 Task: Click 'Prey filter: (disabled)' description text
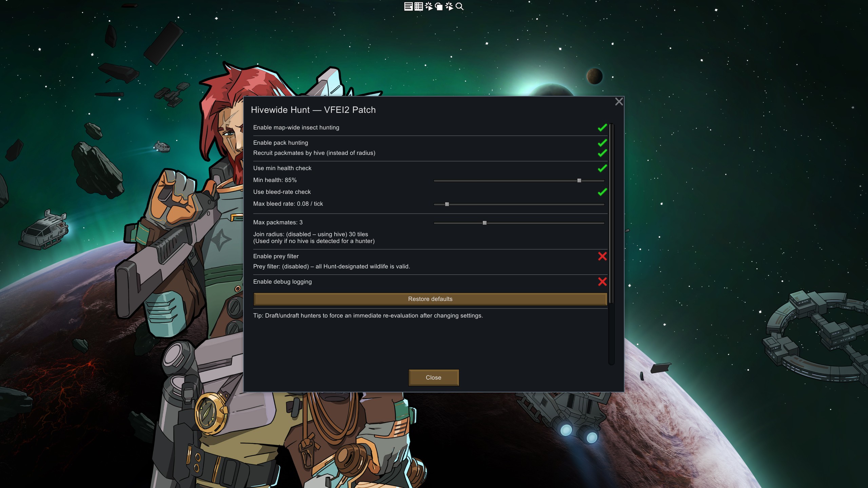click(x=332, y=266)
